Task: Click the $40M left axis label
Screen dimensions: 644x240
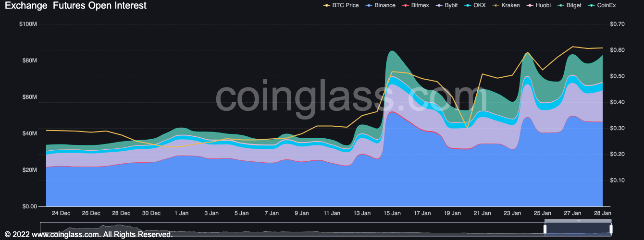Action: point(29,133)
